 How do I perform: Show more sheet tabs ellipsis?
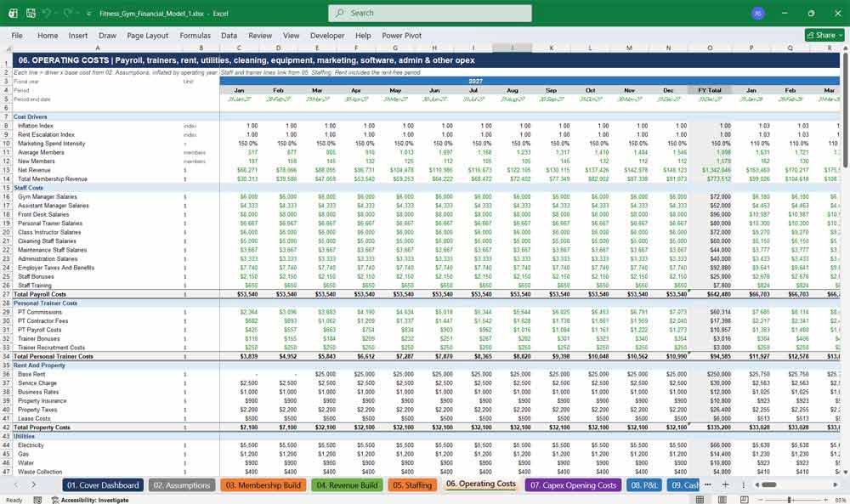pyautogui.click(x=707, y=485)
